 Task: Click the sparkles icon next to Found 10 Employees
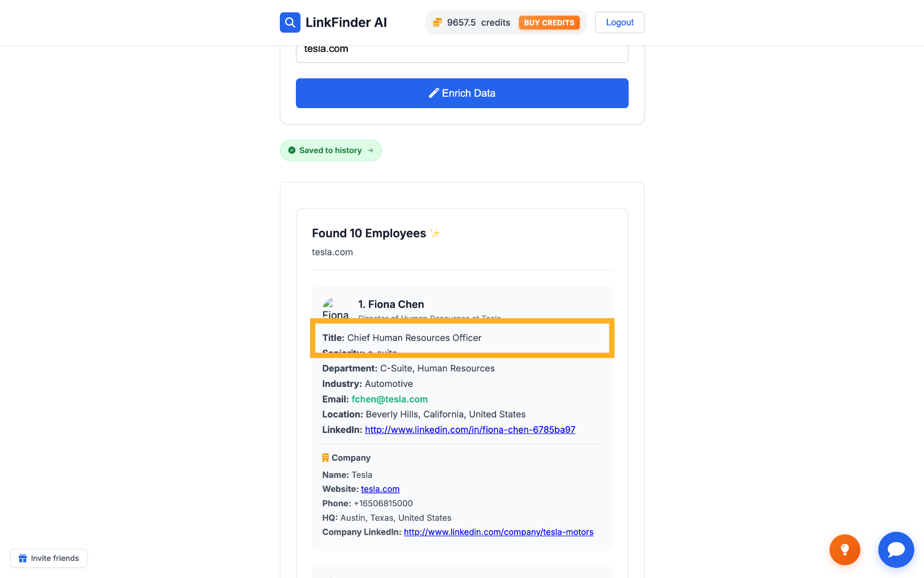point(435,233)
